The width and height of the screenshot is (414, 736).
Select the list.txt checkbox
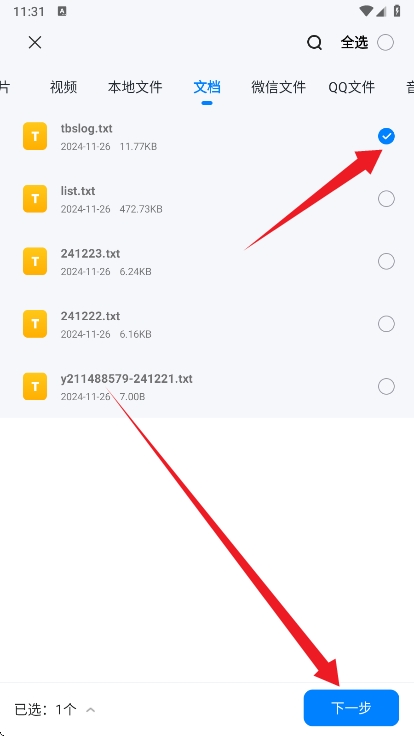[x=386, y=199]
